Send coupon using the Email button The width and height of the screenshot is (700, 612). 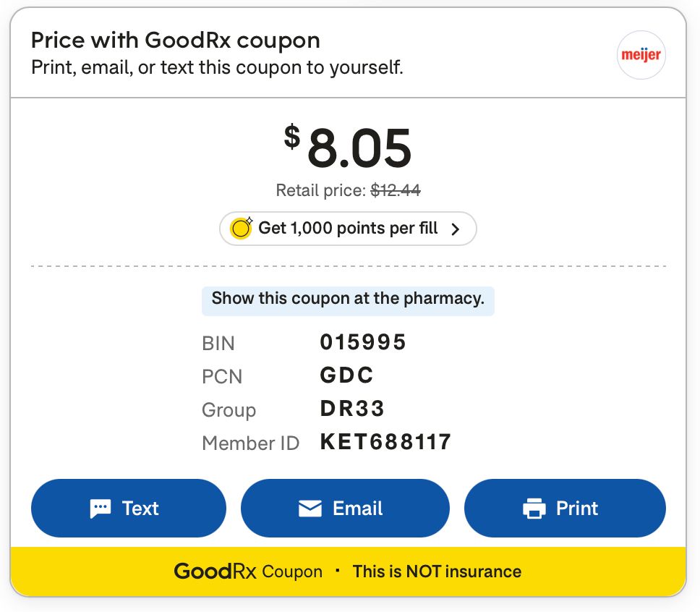coord(345,508)
